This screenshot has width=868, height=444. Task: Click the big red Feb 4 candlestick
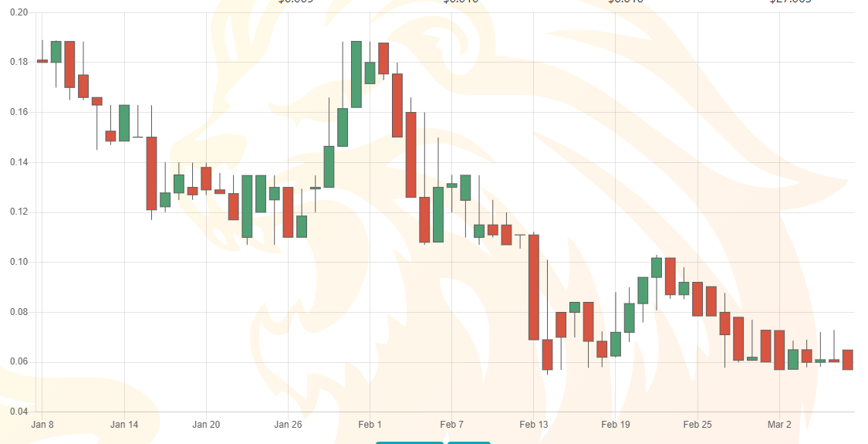coord(410,154)
